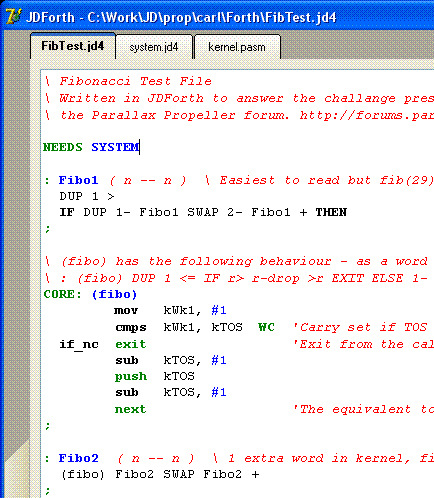
Task: Click the Fibo2 word definition name
Action: point(79,458)
